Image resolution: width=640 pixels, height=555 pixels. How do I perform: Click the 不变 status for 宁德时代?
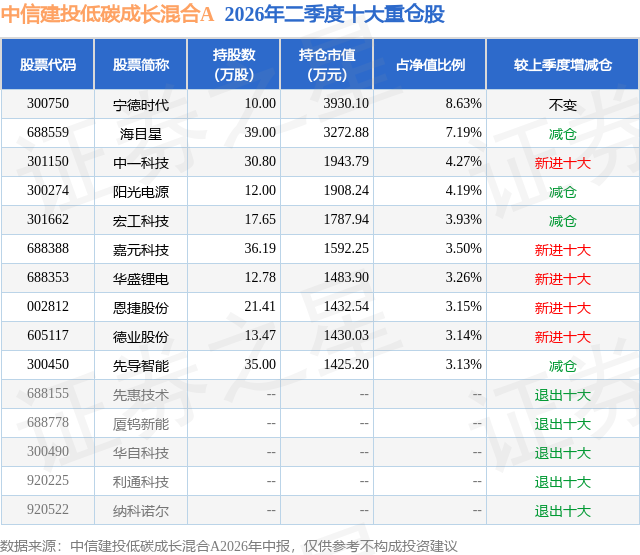pyautogui.click(x=563, y=105)
